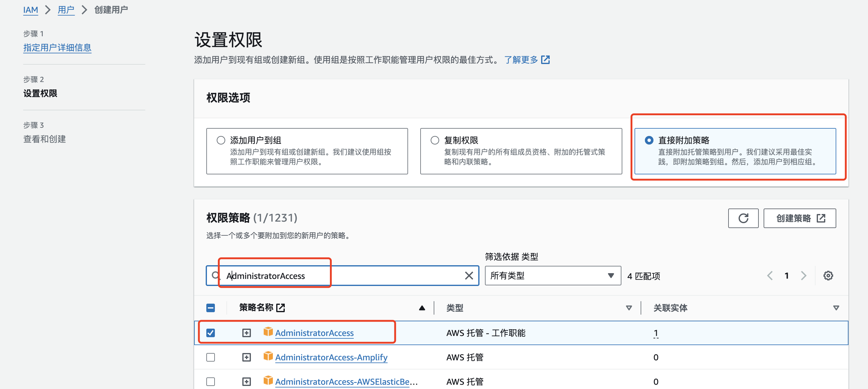Click the 4 匹配项 match count
Viewport: 868px width, 389px height.
[643, 276]
